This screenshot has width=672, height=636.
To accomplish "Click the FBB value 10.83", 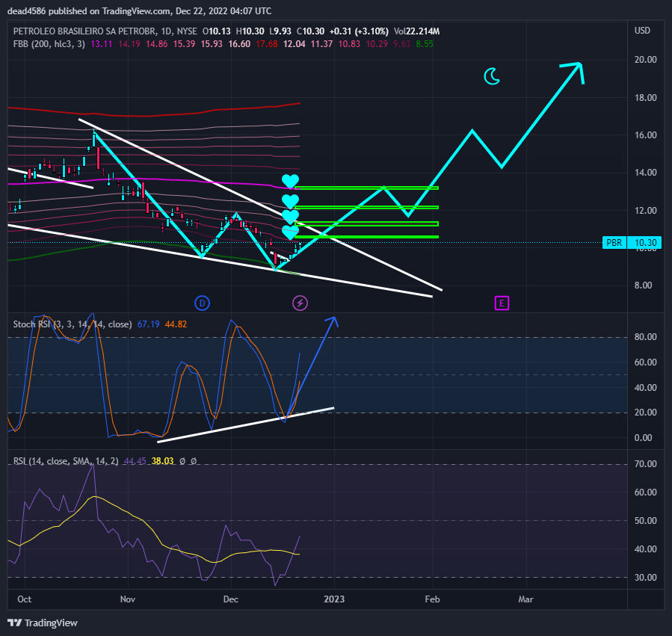I will (349, 43).
